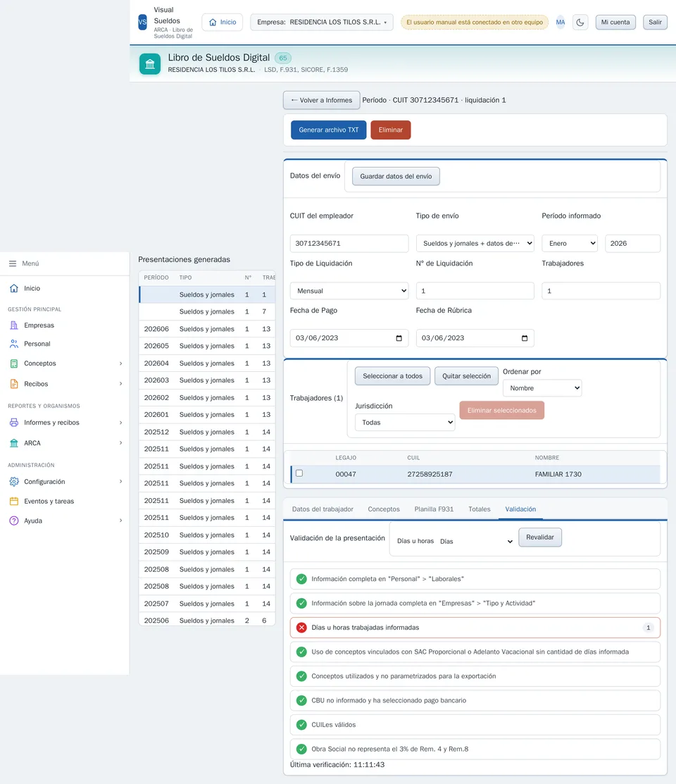Screen dimensions: 676x784
Task: Click the Conceptos calculator icon
Action: pos(14,363)
